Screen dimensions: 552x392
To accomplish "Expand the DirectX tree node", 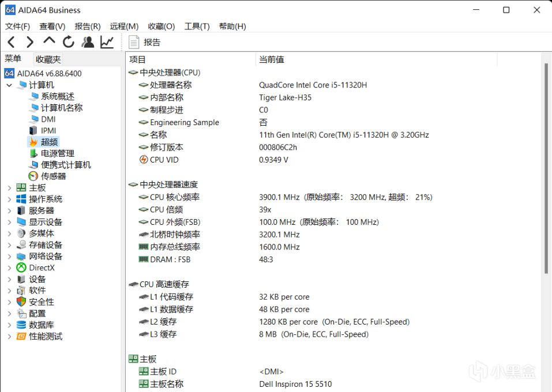I will 9,268.
